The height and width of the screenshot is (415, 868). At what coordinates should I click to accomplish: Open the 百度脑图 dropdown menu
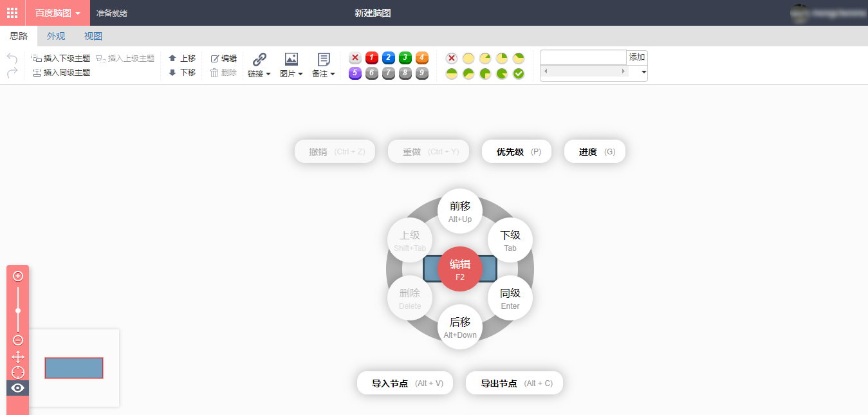click(57, 13)
